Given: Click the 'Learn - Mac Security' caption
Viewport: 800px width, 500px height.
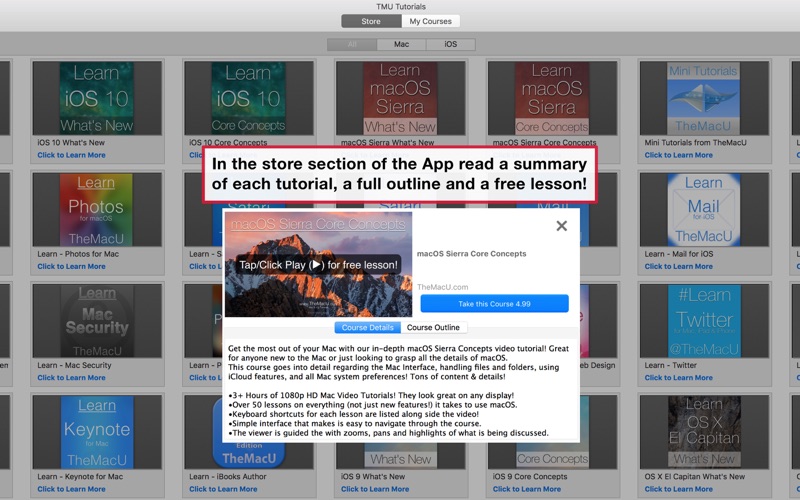Looking at the screenshot, I should [74, 365].
